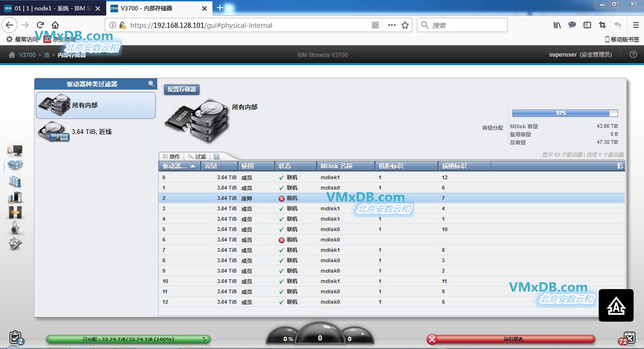Open the Firefox library icon

pos(557,25)
